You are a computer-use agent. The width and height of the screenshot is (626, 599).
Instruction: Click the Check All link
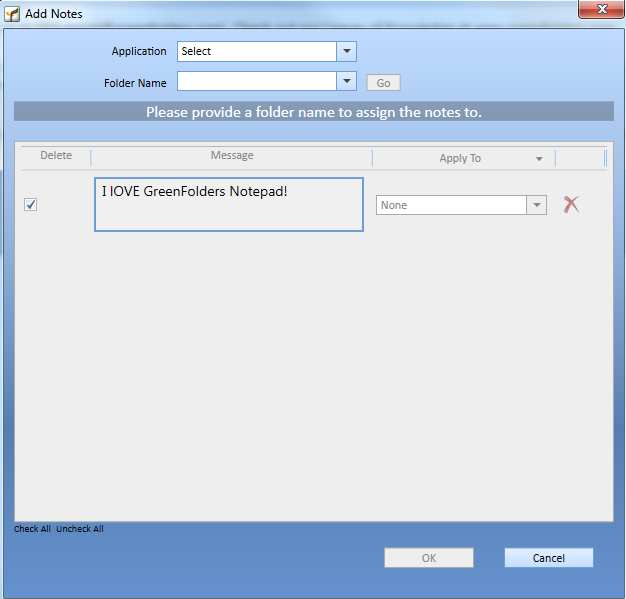tap(32, 529)
